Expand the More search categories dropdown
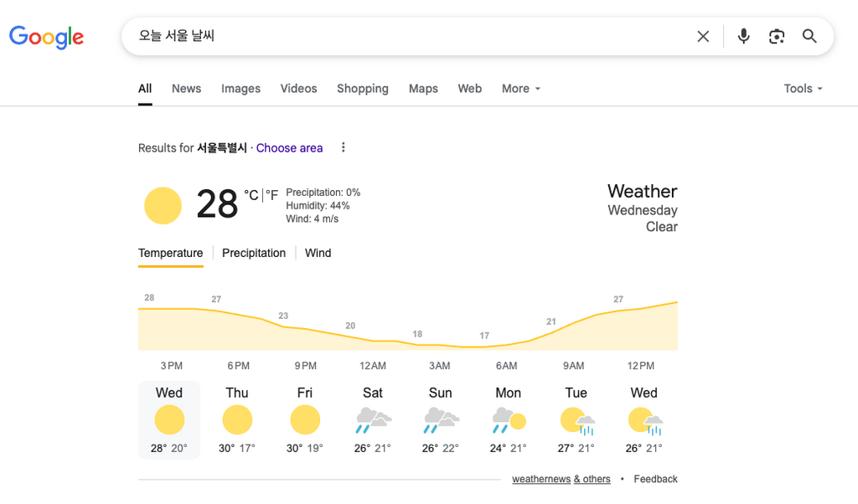This screenshot has height=504, width=858. [x=521, y=89]
